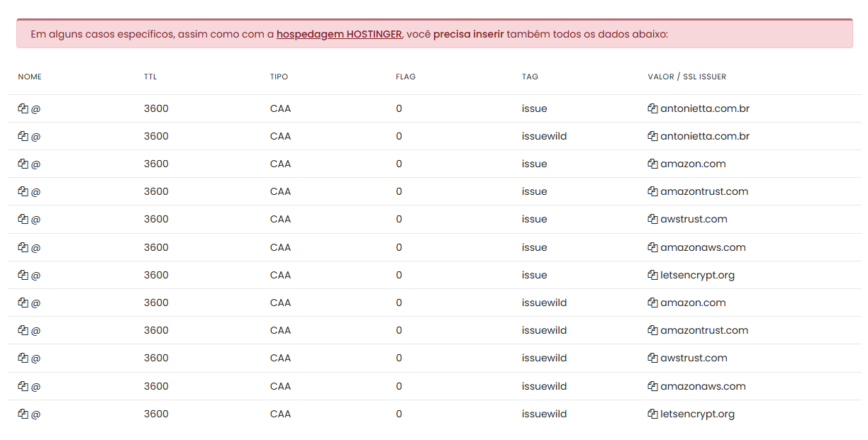The height and width of the screenshot is (440, 868).
Task: Open the hospedagem HOSTINGER link
Action: click(x=339, y=34)
